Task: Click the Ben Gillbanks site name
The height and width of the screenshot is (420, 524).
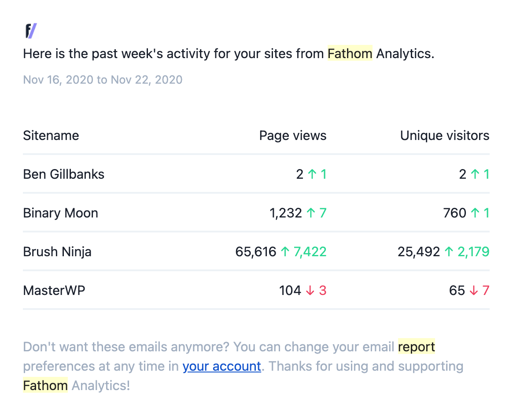Action: (x=63, y=174)
